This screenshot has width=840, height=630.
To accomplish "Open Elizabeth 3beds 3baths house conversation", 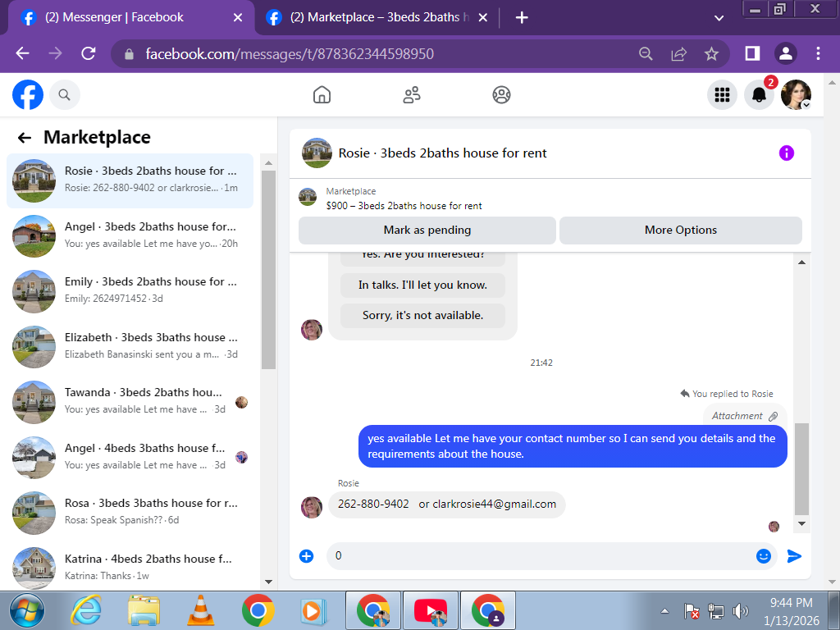I will click(x=130, y=346).
